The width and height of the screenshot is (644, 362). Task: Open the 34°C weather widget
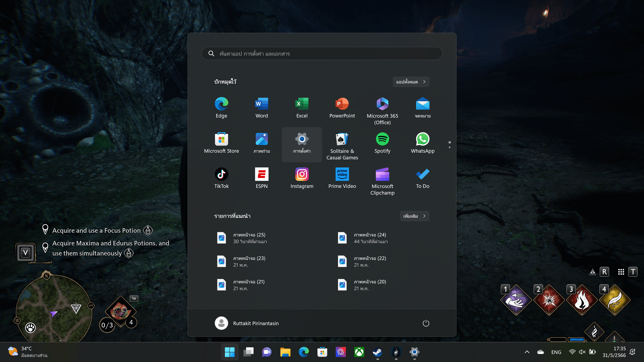pyautogui.click(x=28, y=352)
